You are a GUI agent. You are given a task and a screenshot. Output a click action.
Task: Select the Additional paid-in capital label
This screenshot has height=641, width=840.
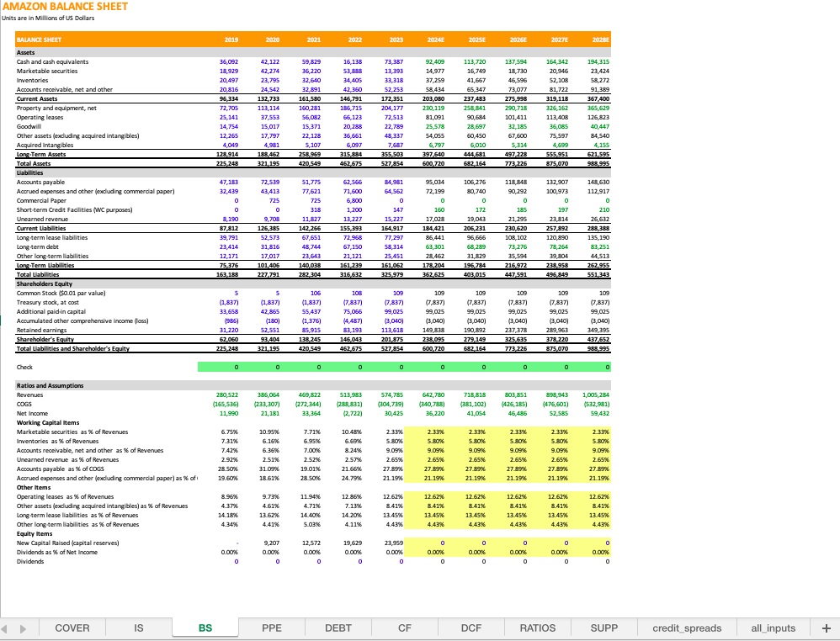[51, 311]
